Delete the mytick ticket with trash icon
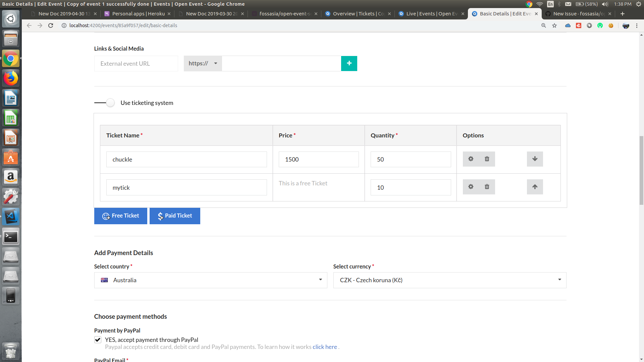 tap(487, 187)
